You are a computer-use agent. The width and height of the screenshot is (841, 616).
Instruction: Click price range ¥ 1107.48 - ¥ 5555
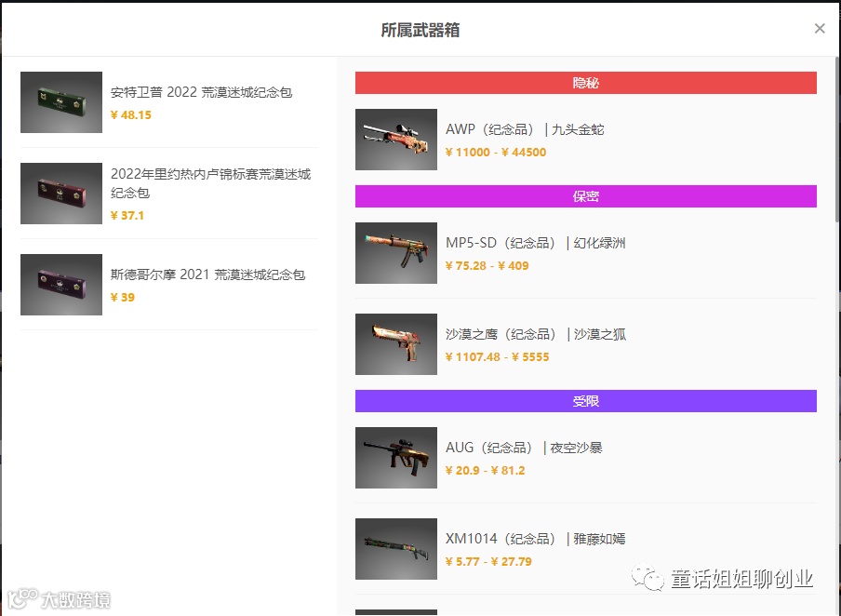point(497,356)
